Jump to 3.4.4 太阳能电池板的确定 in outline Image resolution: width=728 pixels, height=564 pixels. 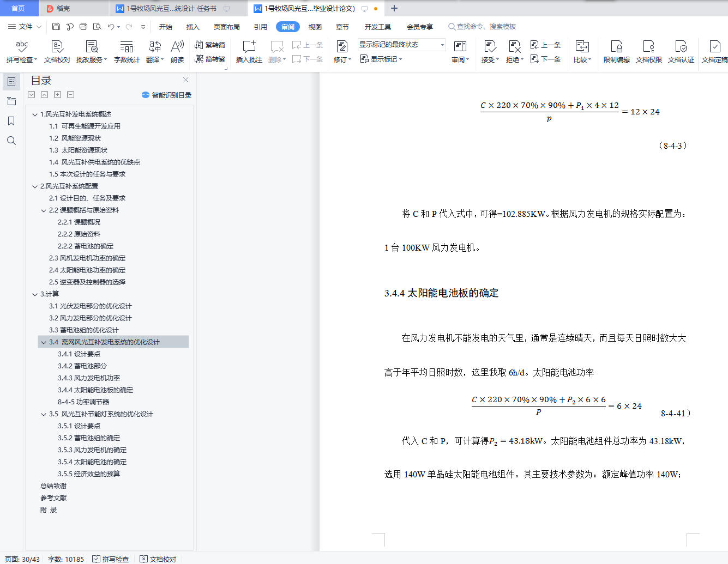tap(95, 390)
